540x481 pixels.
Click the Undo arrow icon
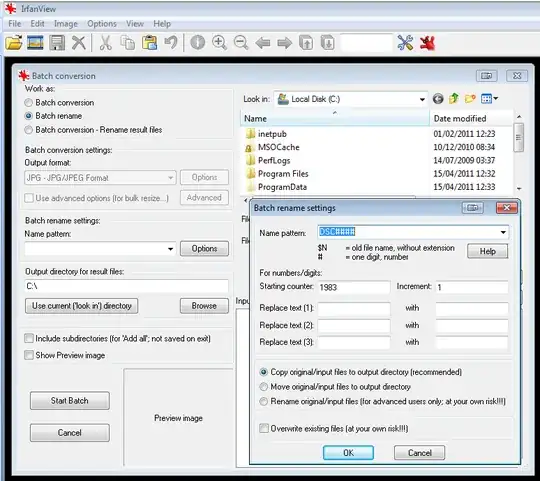pyautogui.click(x=171, y=43)
